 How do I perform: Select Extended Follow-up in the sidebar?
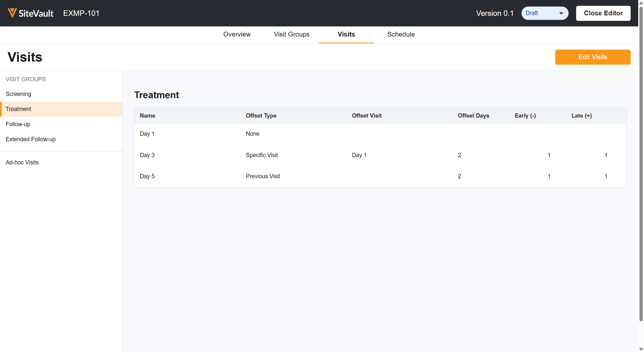click(30, 139)
